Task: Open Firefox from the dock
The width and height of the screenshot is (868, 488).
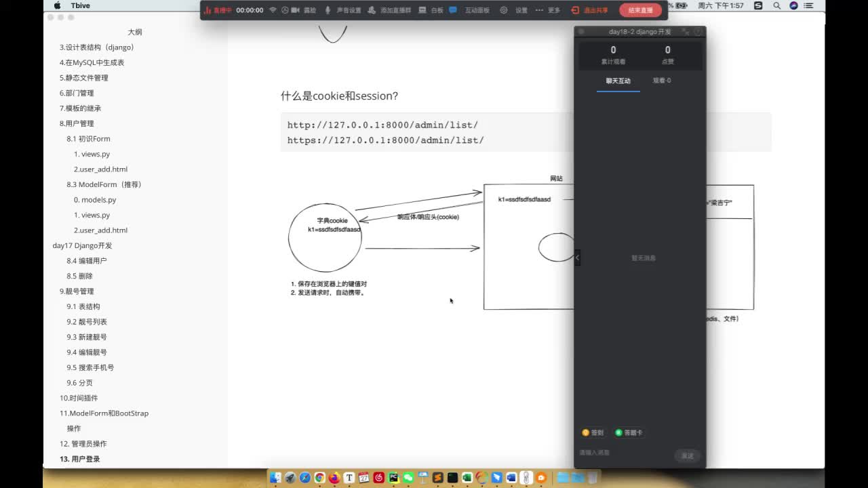Action: (x=334, y=478)
